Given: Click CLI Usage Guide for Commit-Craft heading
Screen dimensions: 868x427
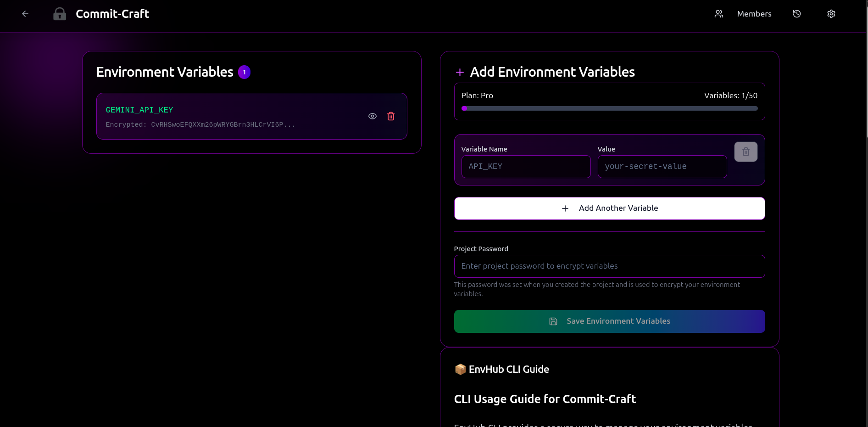Looking at the screenshot, I should (x=545, y=399).
